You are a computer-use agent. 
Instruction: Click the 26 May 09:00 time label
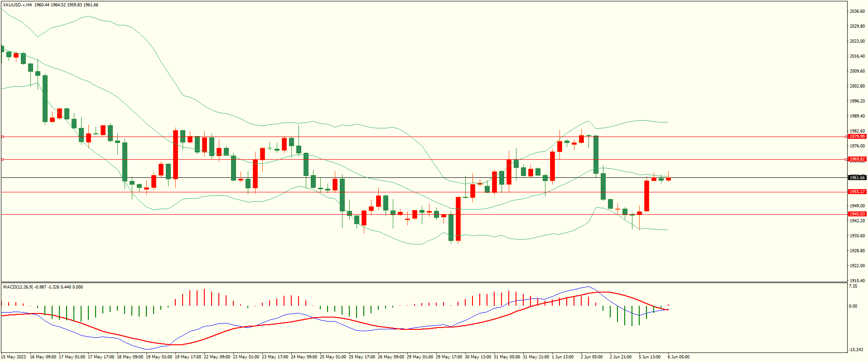pos(391,357)
